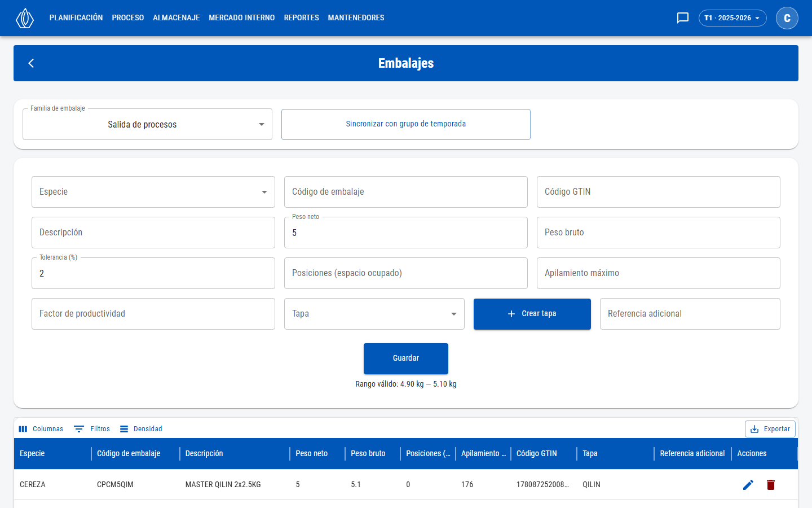Click the Exportar button

coord(770,429)
